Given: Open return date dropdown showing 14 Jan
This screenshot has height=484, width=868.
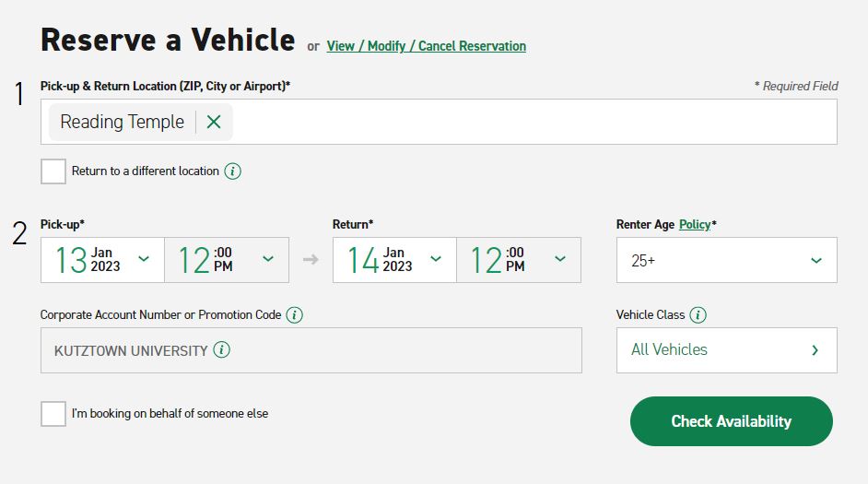Looking at the screenshot, I should (x=394, y=260).
